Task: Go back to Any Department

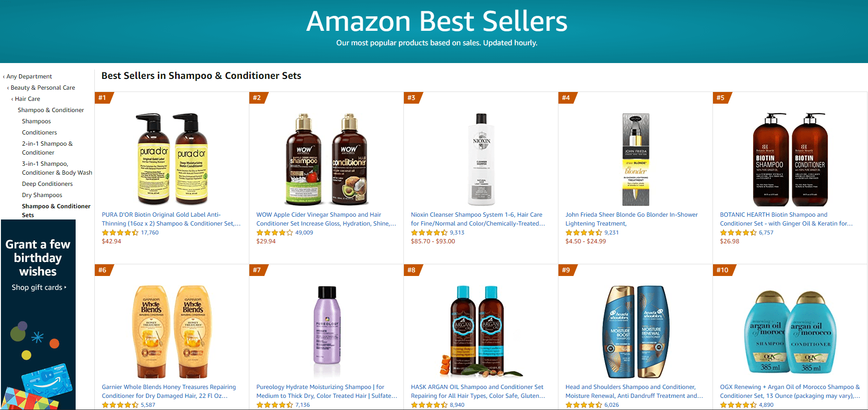Action: tap(29, 77)
